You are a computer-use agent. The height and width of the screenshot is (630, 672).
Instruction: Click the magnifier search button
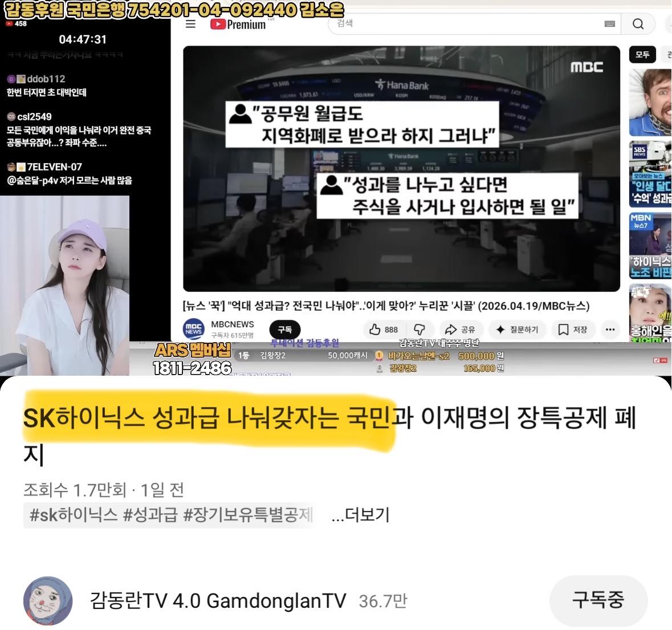638,24
